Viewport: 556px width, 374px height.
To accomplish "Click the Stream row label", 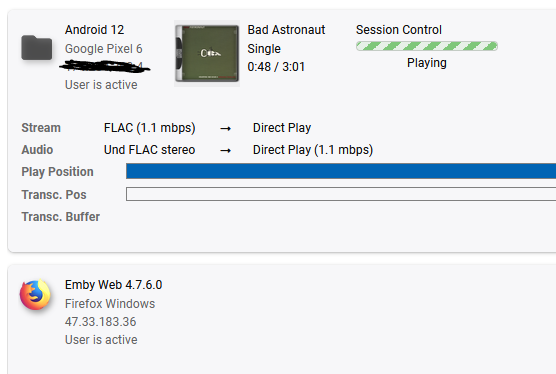I will (x=41, y=128).
